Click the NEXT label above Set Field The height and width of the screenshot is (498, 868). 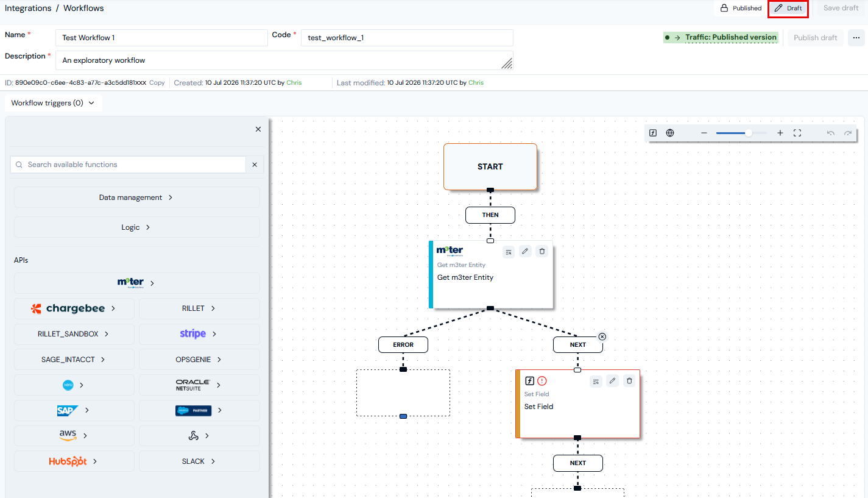(578, 344)
